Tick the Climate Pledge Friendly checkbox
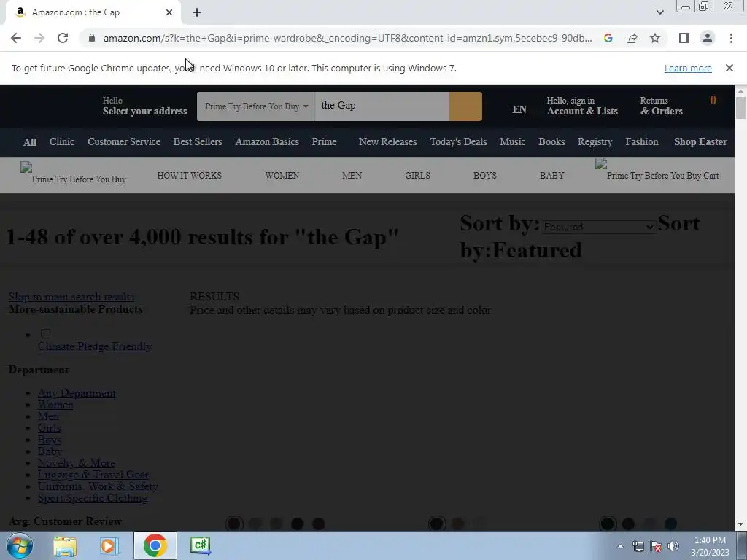Viewport: 747px width, 560px height. 46,333
